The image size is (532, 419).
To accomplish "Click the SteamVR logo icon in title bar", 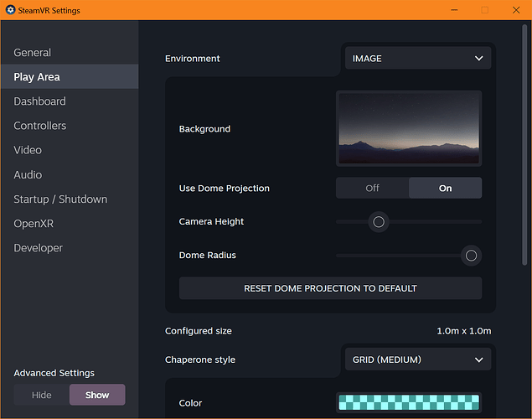I will pyautogui.click(x=11, y=10).
